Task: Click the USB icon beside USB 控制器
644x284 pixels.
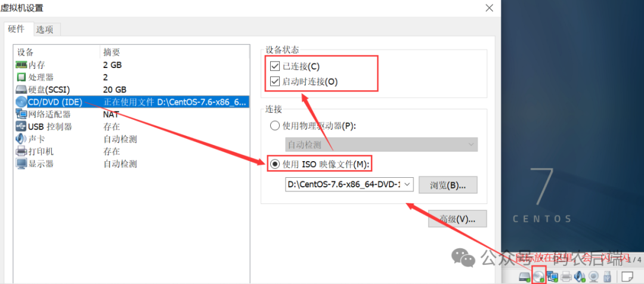Action: (x=21, y=126)
